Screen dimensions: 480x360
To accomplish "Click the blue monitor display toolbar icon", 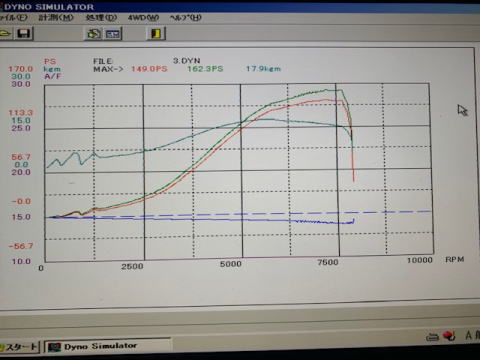I will [113, 34].
